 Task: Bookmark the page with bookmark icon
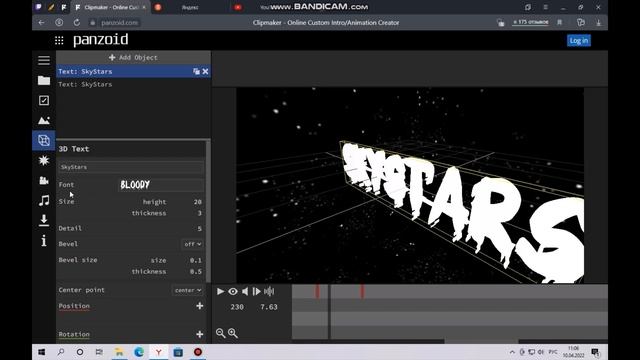click(x=560, y=23)
